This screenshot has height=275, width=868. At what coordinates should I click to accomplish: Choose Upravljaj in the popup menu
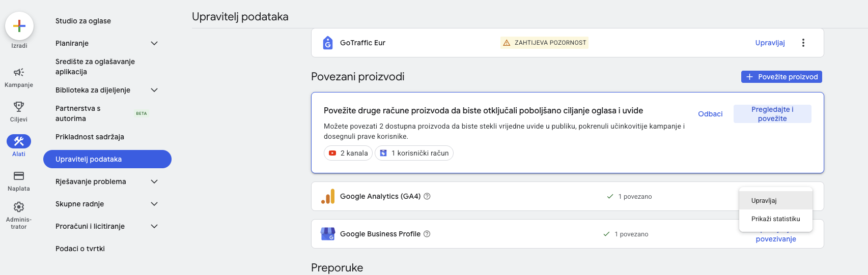(764, 201)
